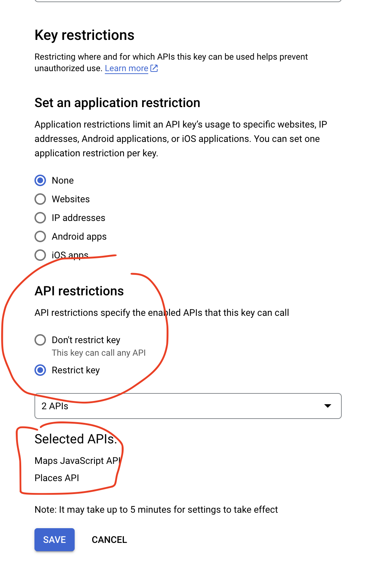Click the Websites option label
Image resolution: width=392 pixels, height=572 pixels.
point(71,199)
